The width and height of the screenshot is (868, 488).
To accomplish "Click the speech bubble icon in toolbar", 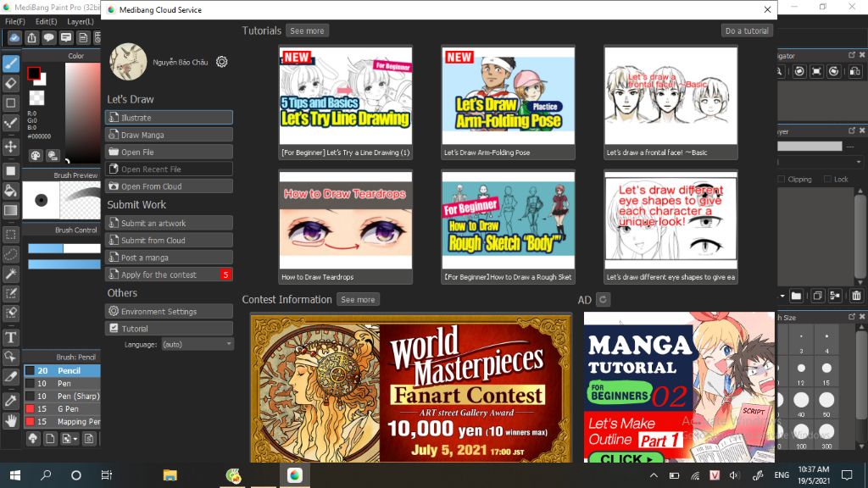I will (48, 37).
